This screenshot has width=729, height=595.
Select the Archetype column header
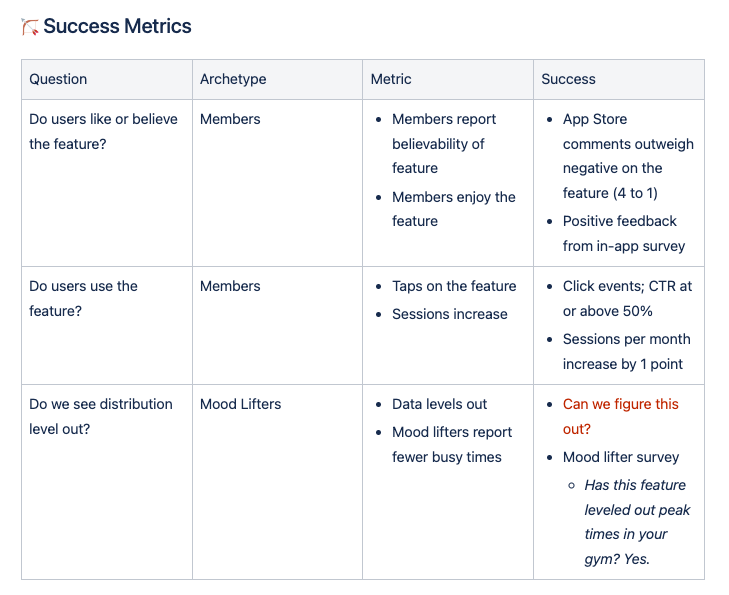point(278,79)
